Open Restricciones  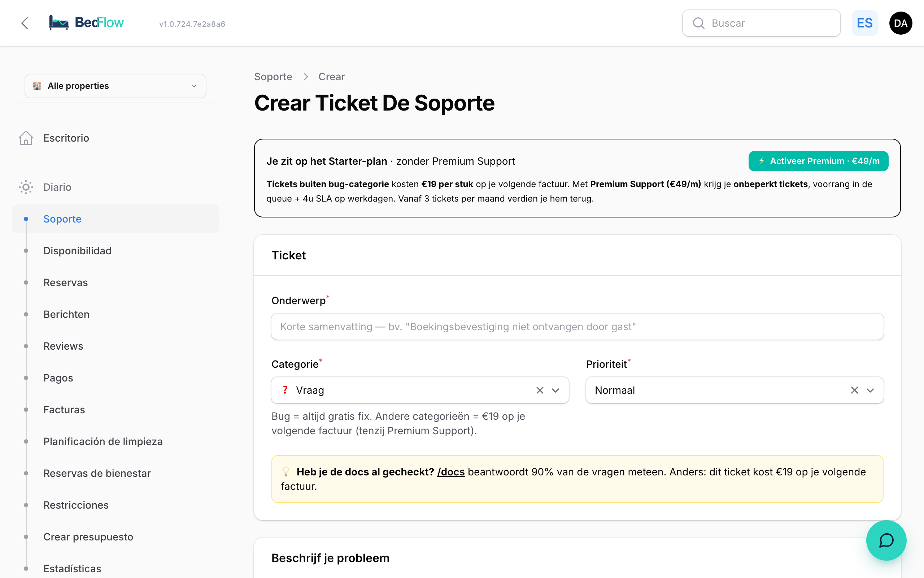(76, 505)
